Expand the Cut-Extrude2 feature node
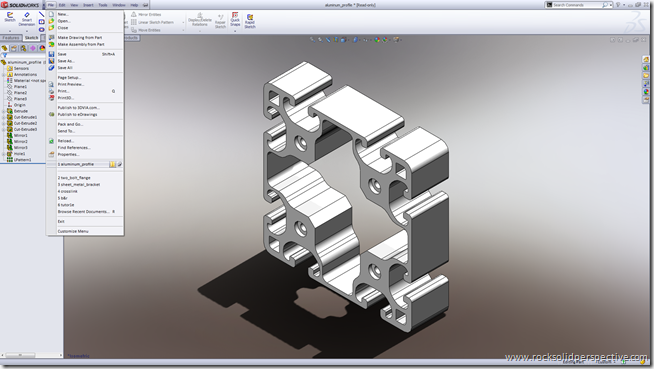The height and width of the screenshot is (369, 654). 3,123
